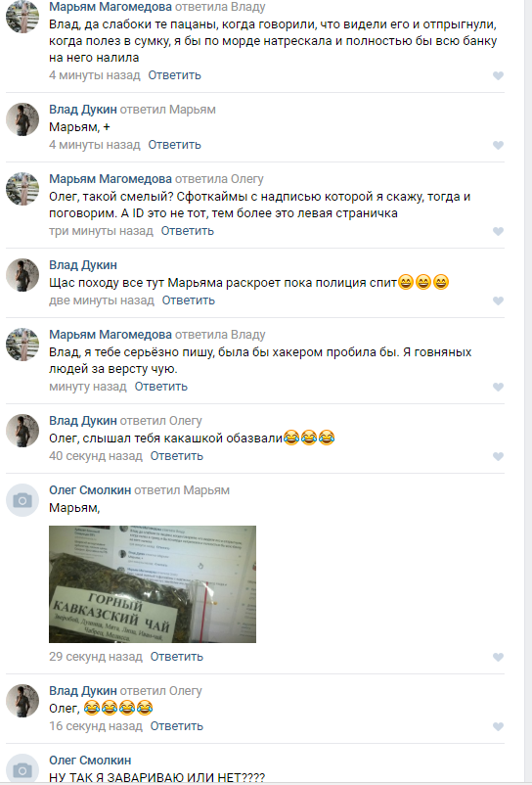The width and height of the screenshot is (532, 785).
Task: Like Марьям's comment about слабоки пацаны
Action: 498,75
